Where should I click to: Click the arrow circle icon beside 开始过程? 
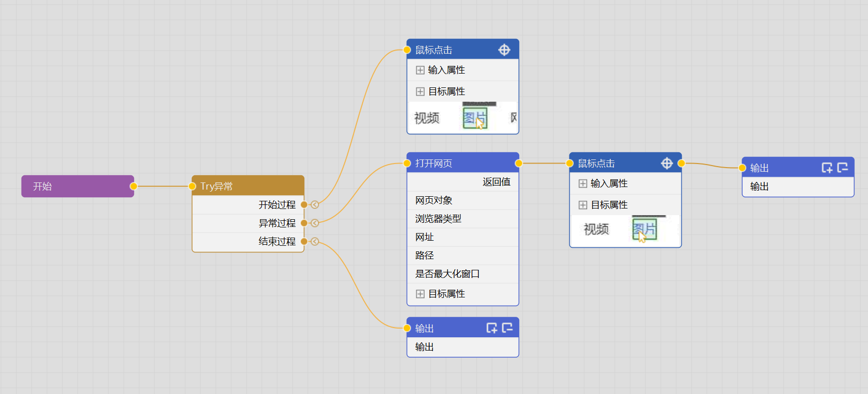point(315,205)
